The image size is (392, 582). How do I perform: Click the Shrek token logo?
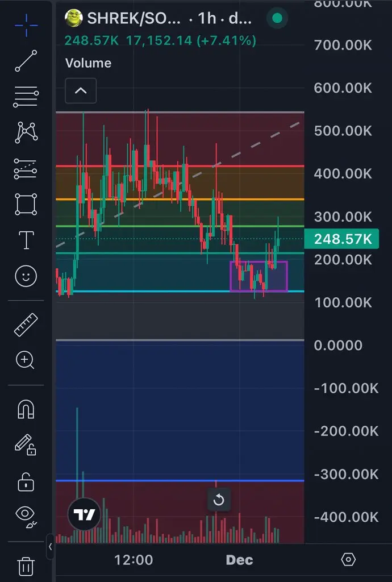[73, 18]
